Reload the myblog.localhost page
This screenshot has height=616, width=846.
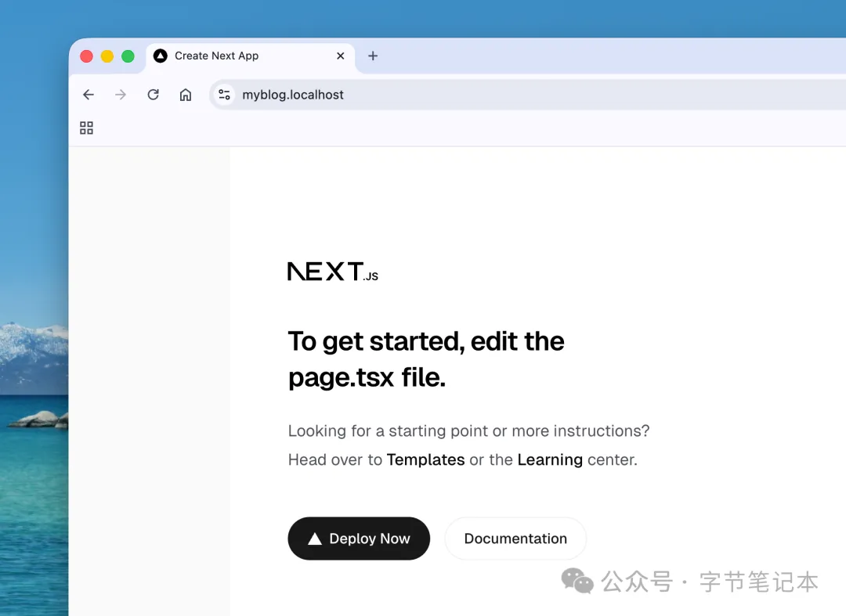click(154, 95)
